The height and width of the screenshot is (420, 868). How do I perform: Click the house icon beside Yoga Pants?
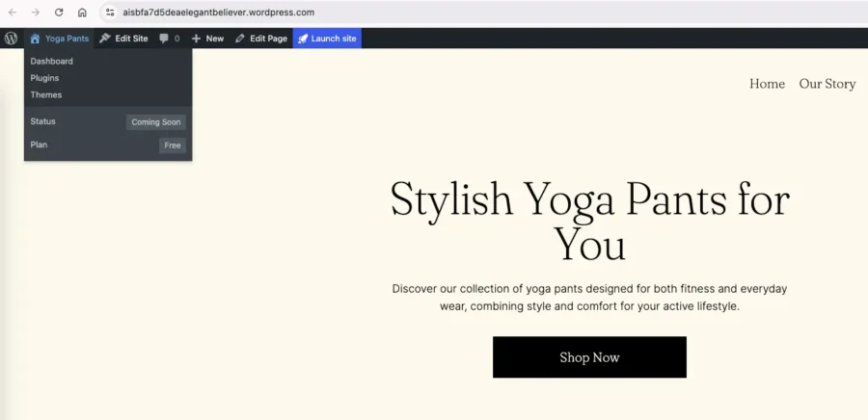tap(35, 39)
